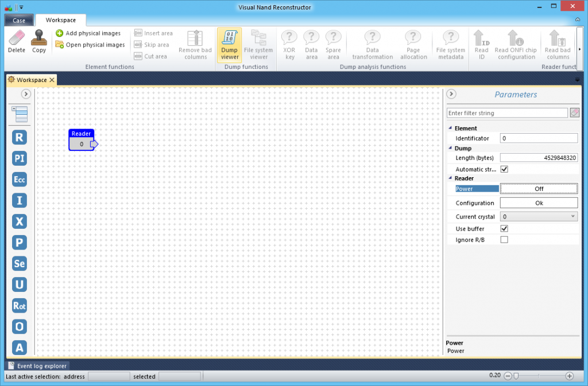Collapse the Dump parameter group

[450, 148]
